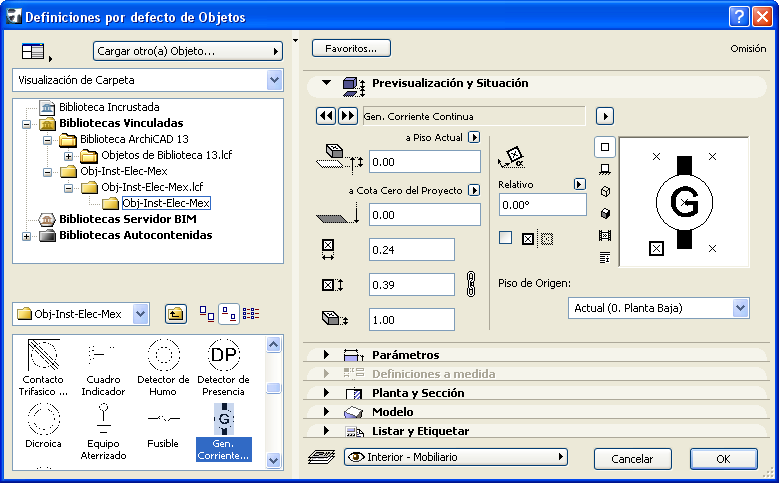Toggle the Relativo angle option arrow

(x=578, y=185)
